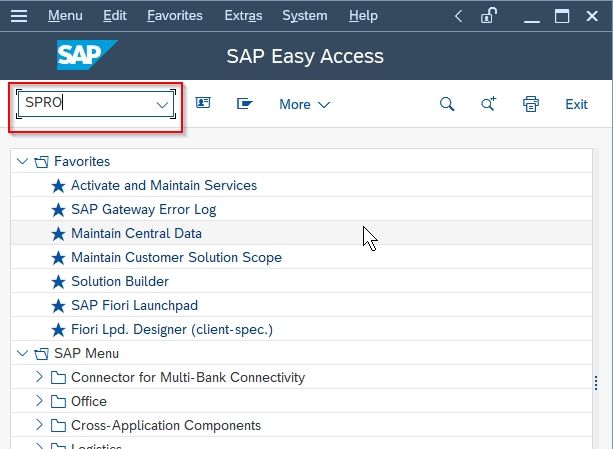Open the transaction code history dropdown

point(162,104)
